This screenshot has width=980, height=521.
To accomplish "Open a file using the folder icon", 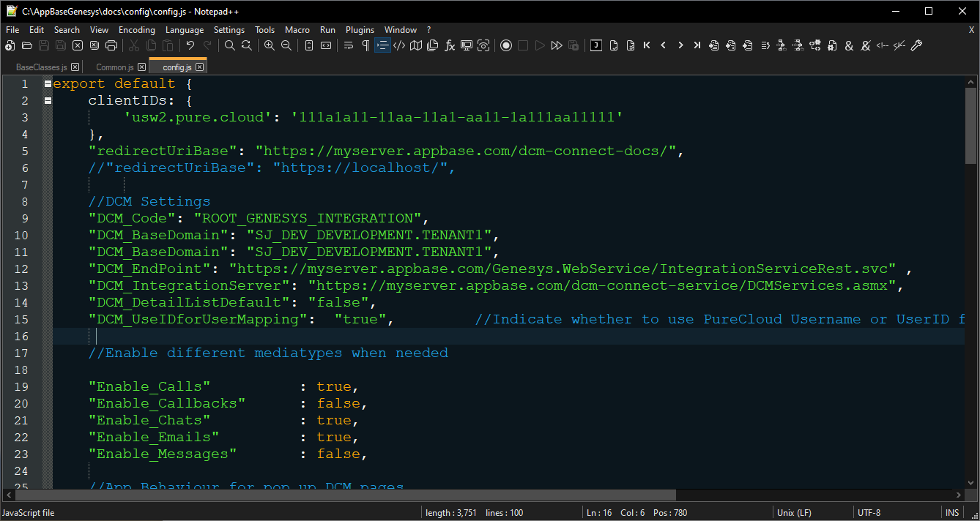I will tap(27, 45).
